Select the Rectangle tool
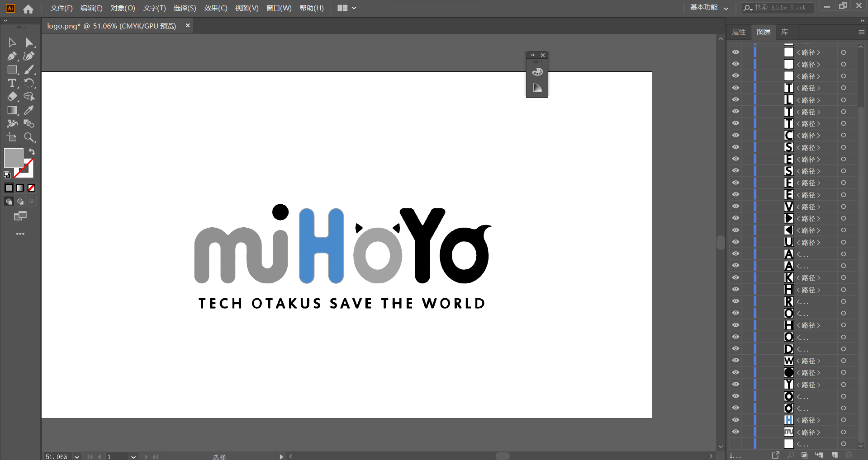This screenshot has height=460, width=868. point(12,70)
